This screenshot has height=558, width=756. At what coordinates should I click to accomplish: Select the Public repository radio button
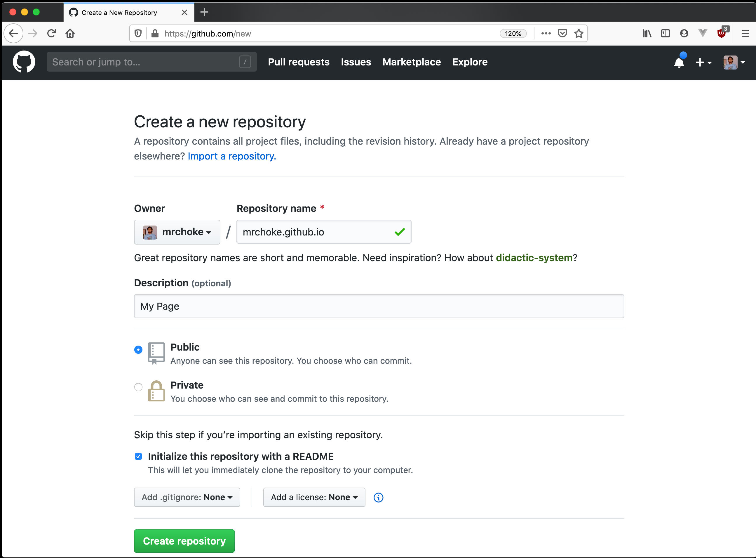[138, 350]
